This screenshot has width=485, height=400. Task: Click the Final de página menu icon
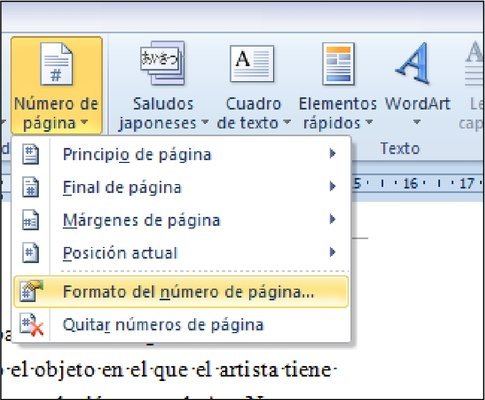click(x=30, y=187)
